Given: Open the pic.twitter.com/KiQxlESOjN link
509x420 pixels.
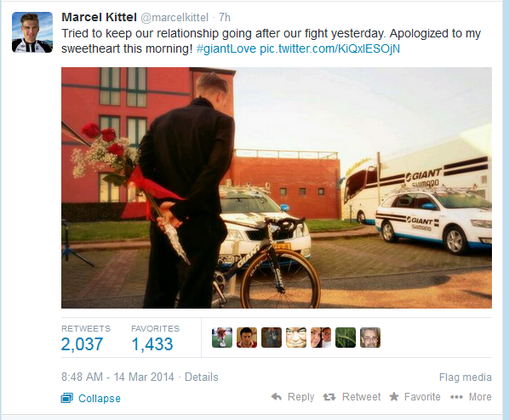Looking at the screenshot, I should (329, 48).
